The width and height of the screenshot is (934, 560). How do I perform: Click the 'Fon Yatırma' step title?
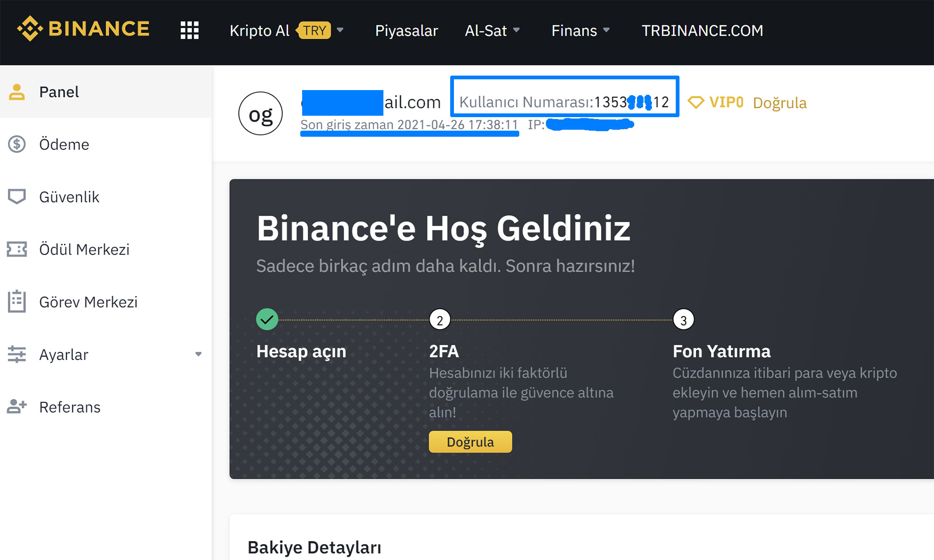tap(722, 351)
